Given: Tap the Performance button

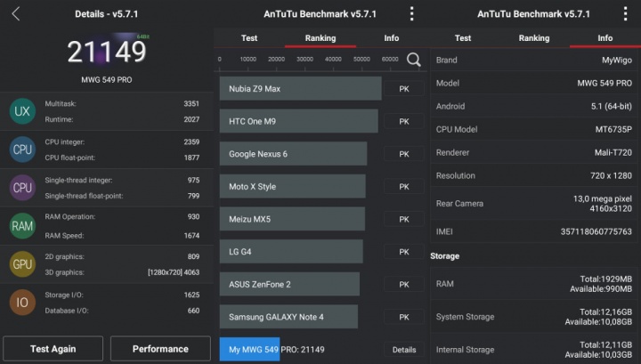Looking at the screenshot, I should [x=160, y=349].
